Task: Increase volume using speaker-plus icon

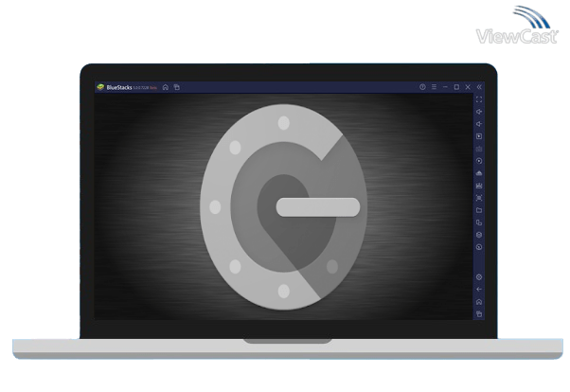Action: pos(479,112)
